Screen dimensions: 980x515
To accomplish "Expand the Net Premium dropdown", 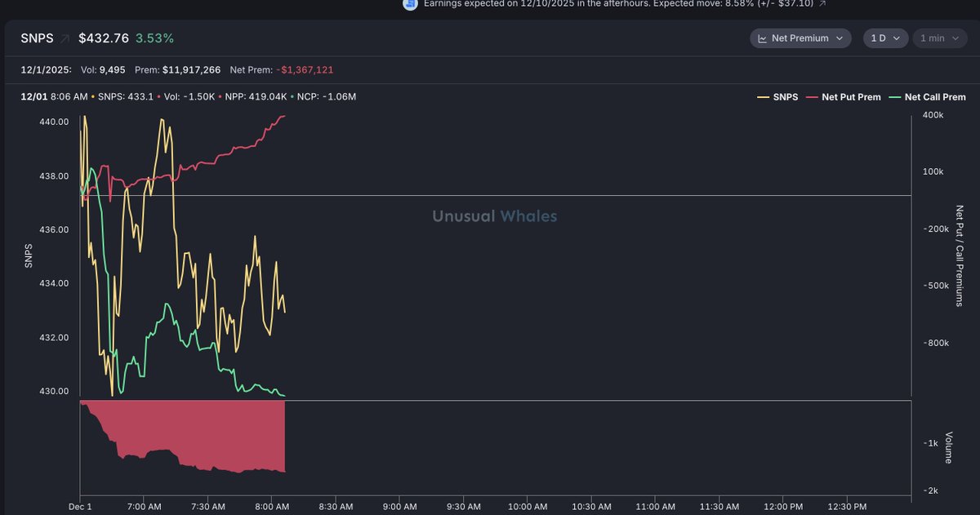I will 800,38.
